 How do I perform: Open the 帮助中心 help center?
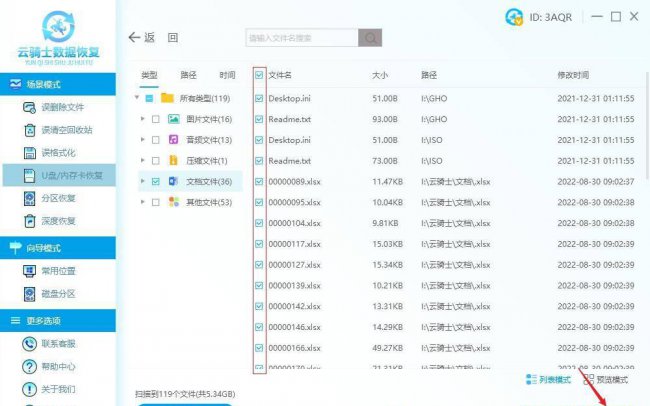point(49,367)
